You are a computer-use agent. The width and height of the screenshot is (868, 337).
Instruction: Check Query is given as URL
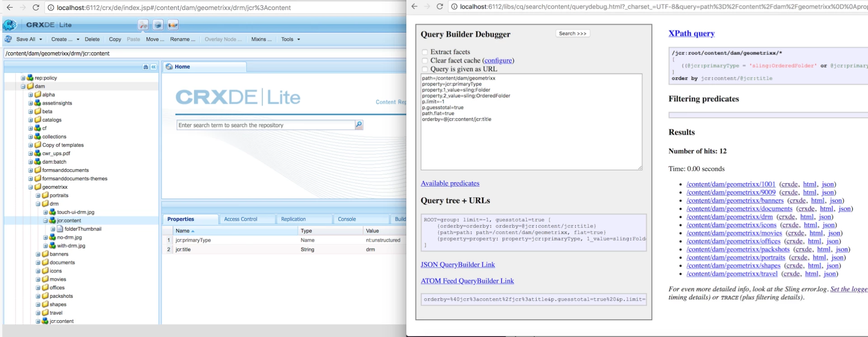click(425, 69)
